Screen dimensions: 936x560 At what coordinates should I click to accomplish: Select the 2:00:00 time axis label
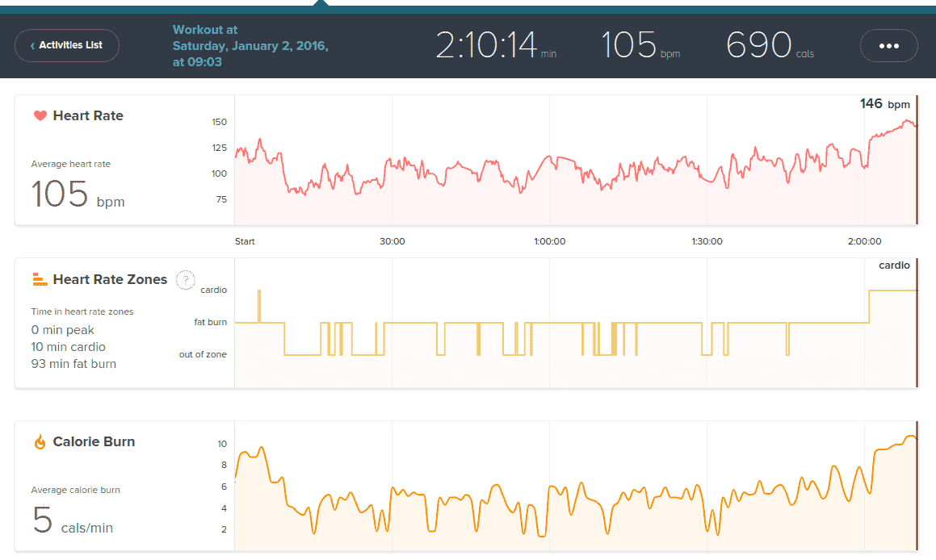tap(864, 241)
